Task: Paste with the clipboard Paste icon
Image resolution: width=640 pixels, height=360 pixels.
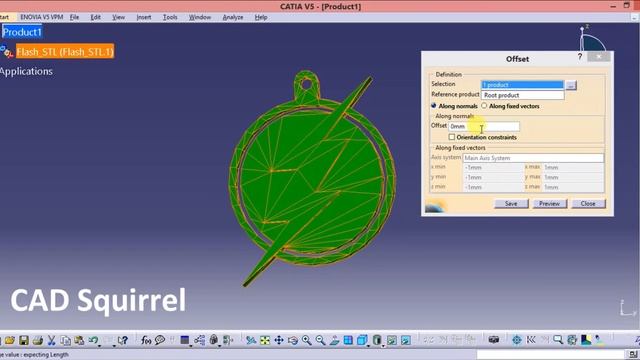Action: click(79, 340)
